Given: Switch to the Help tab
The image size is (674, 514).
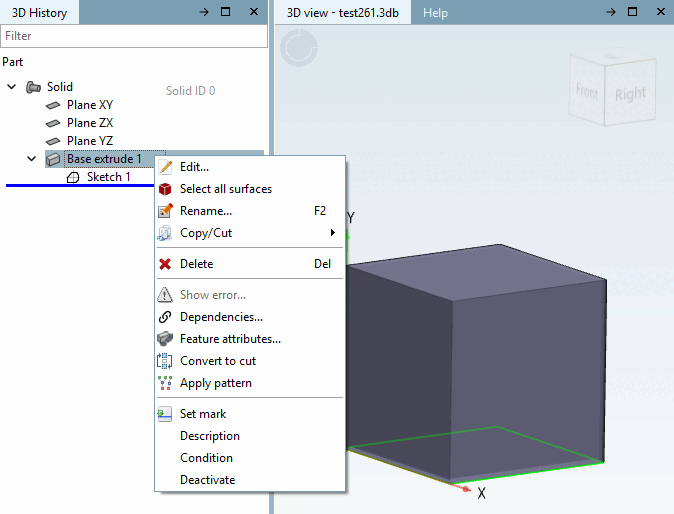Looking at the screenshot, I should [x=435, y=13].
